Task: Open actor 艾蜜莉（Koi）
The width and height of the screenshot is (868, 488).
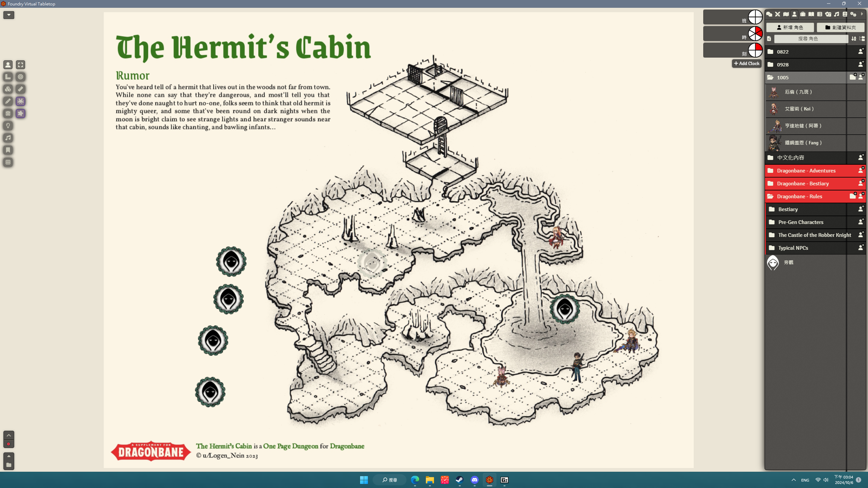Action: (815, 109)
